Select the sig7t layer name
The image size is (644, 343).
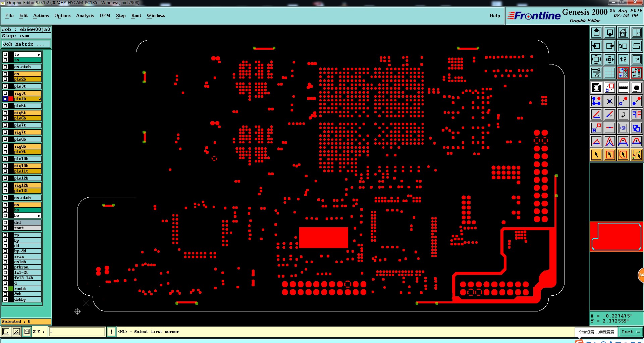click(27, 132)
